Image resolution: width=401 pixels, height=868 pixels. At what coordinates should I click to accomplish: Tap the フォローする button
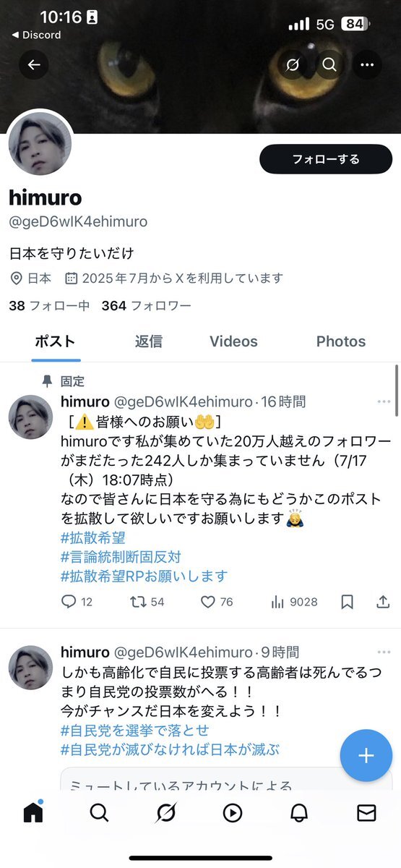point(325,159)
